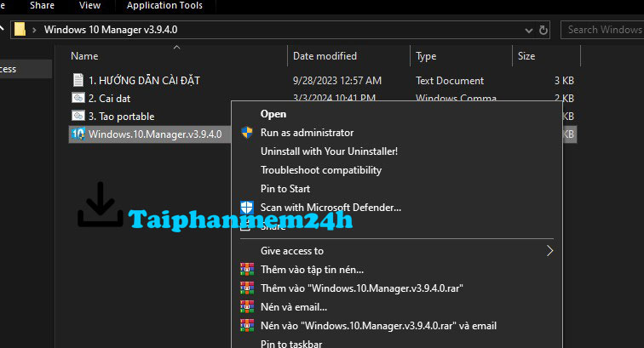Click WinRAR icon beside Thêm vào "Windows.10.Manager.v3.9.4.0.rar"
The width and height of the screenshot is (644, 348).
click(x=247, y=288)
